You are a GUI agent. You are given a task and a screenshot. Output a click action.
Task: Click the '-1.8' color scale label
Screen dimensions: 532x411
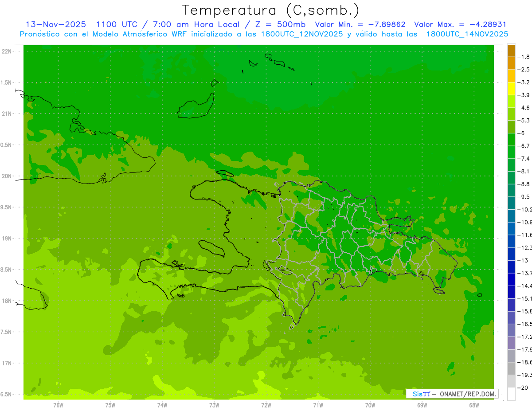[x=523, y=57]
